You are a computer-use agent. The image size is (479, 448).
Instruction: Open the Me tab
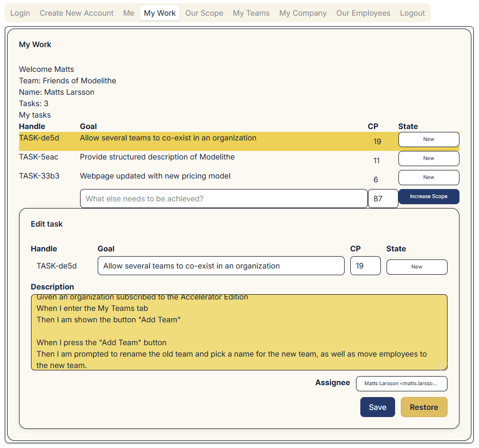pos(129,13)
